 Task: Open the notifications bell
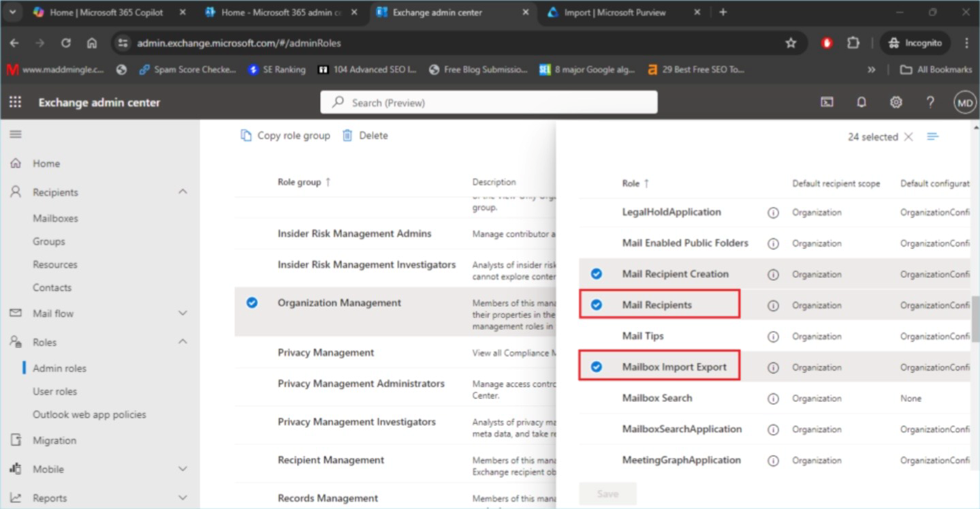[x=862, y=102]
